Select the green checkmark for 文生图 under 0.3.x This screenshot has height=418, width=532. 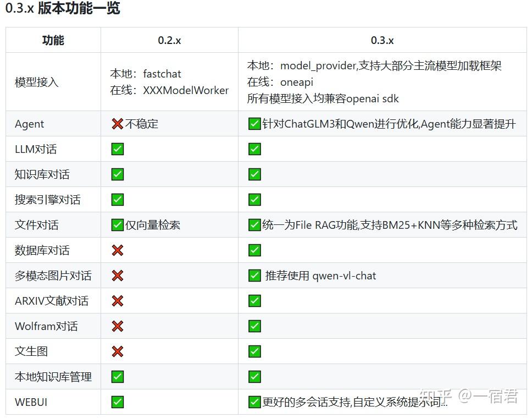click(254, 351)
